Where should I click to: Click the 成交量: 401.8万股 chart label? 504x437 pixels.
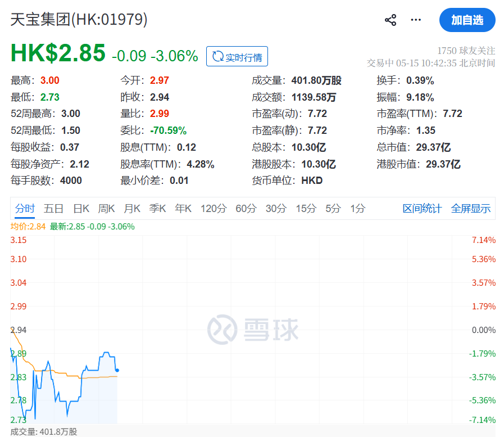(44, 432)
